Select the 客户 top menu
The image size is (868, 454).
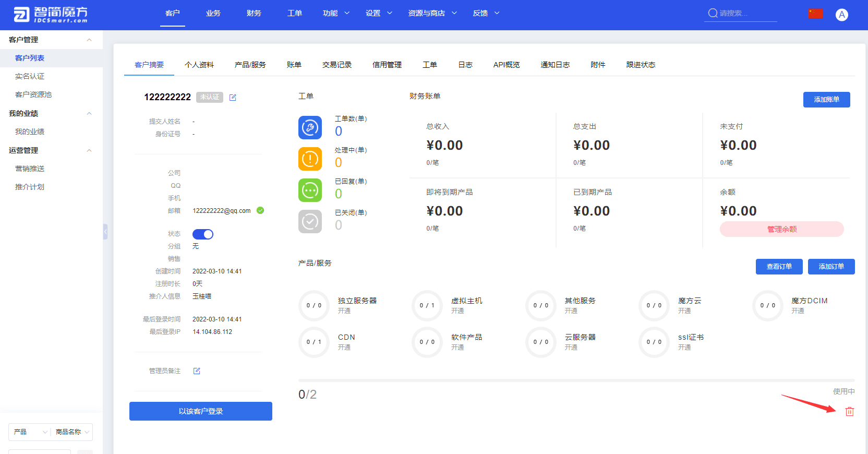click(172, 13)
